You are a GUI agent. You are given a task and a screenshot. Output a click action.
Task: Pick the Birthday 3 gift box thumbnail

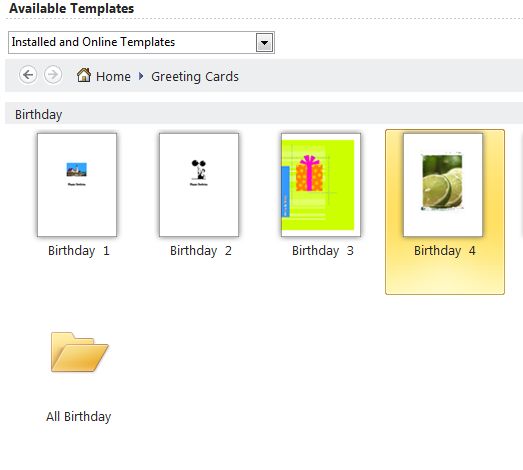tap(321, 185)
